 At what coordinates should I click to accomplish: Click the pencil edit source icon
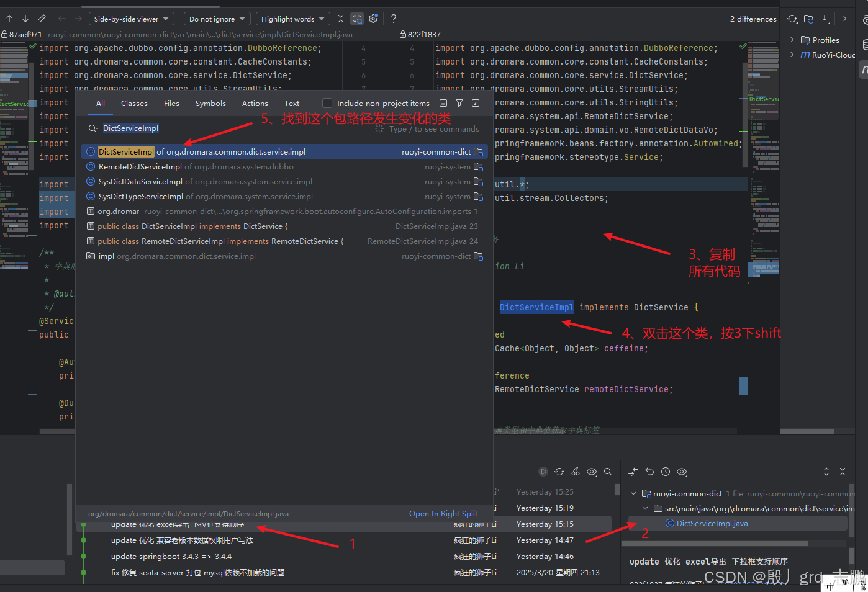coord(42,19)
